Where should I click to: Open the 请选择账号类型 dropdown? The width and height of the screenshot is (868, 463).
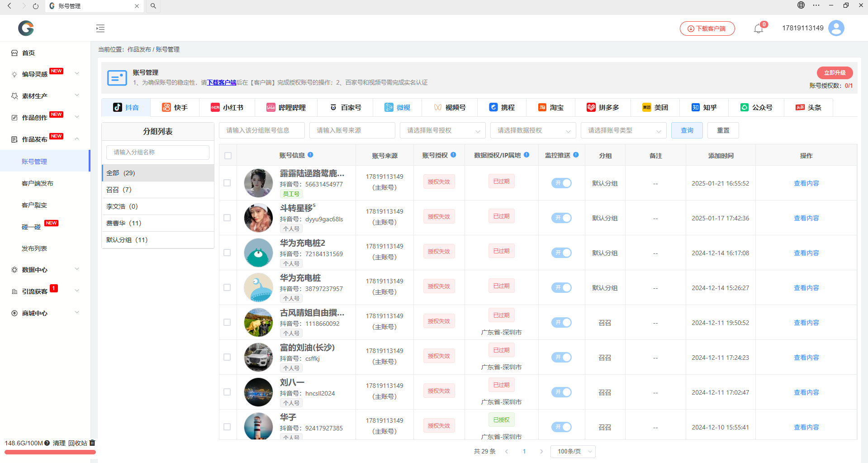(623, 130)
